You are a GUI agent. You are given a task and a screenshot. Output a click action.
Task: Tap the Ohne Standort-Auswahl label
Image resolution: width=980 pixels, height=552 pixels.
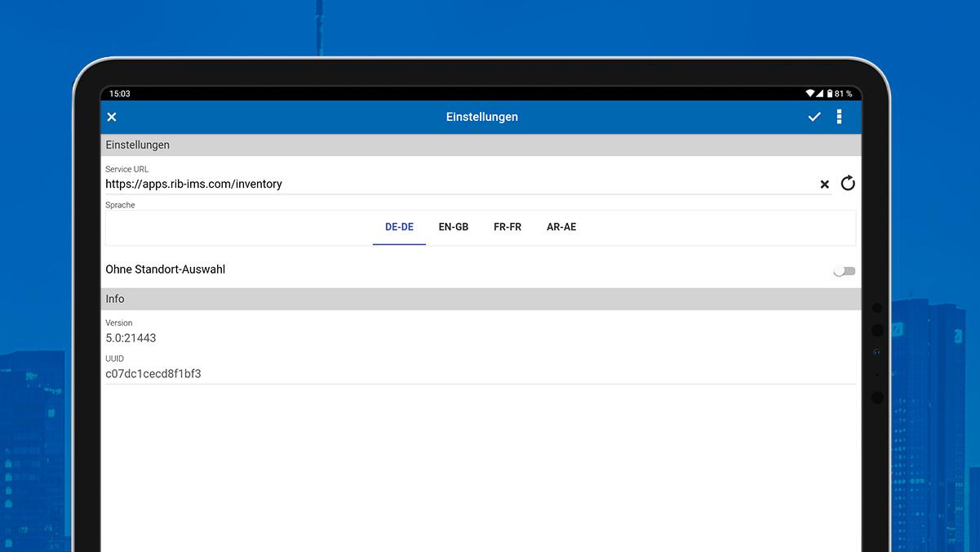pos(166,269)
